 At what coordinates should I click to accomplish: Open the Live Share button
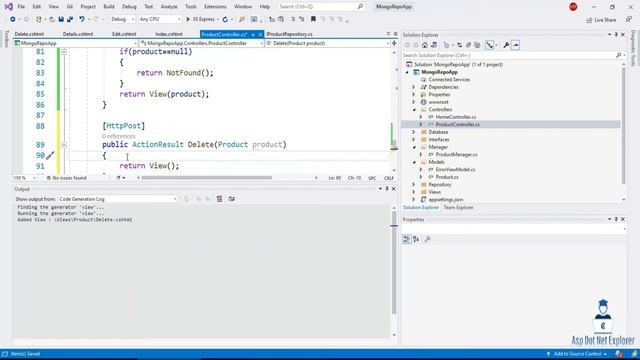(x=601, y=20)
